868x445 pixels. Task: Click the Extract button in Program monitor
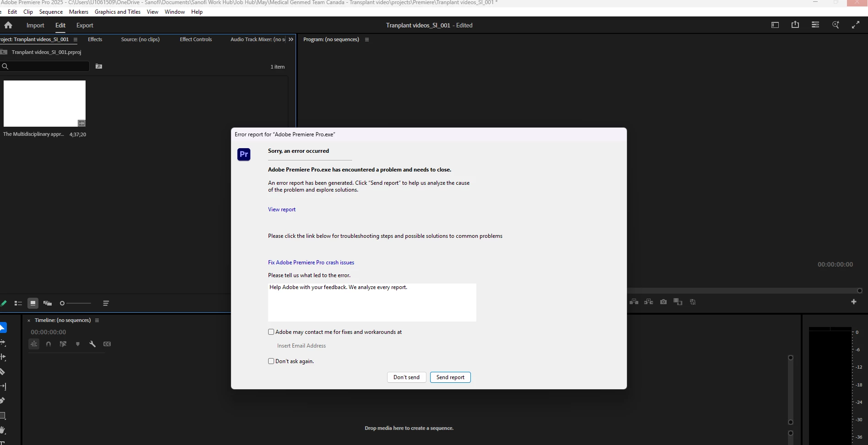pyautogui.click(x=649, y=302)
